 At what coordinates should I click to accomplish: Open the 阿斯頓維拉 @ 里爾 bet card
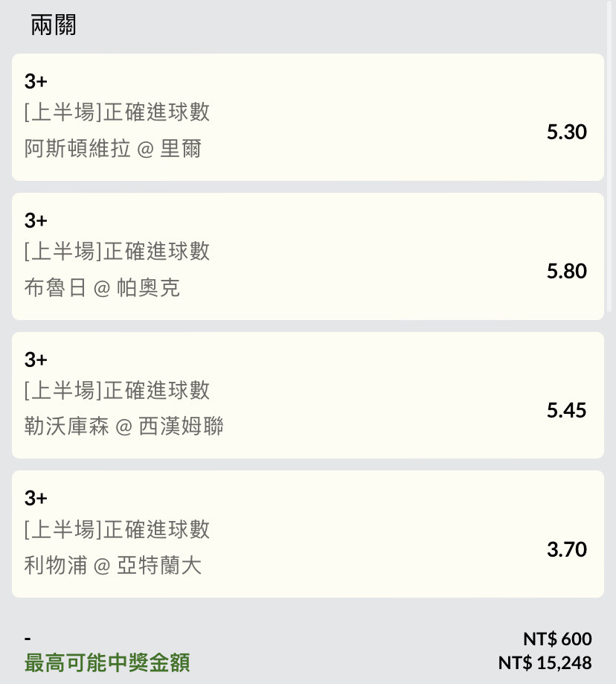click(x=308, y=118)
